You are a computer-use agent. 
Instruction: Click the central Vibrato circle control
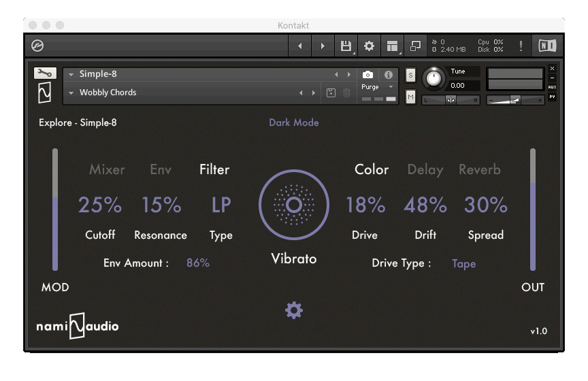(294, 205)
